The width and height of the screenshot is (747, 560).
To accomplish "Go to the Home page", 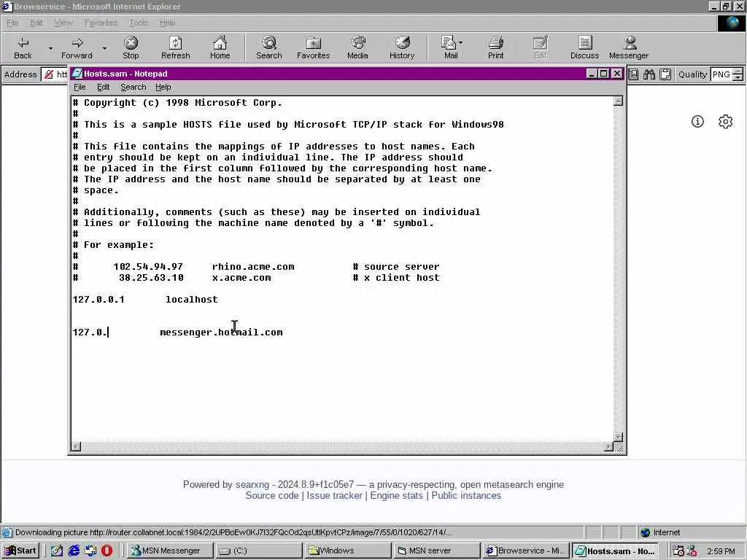I will (220, 47).
